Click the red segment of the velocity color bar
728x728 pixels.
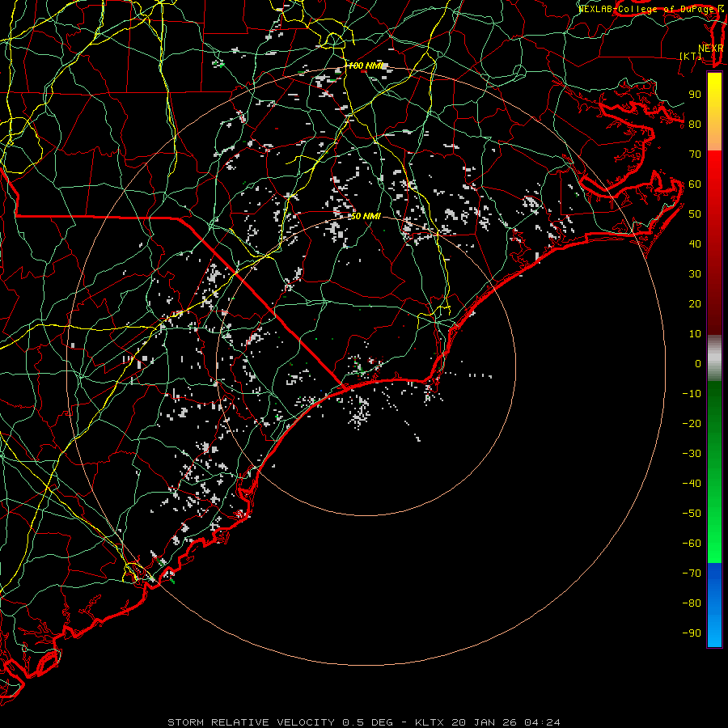[714, 243]
